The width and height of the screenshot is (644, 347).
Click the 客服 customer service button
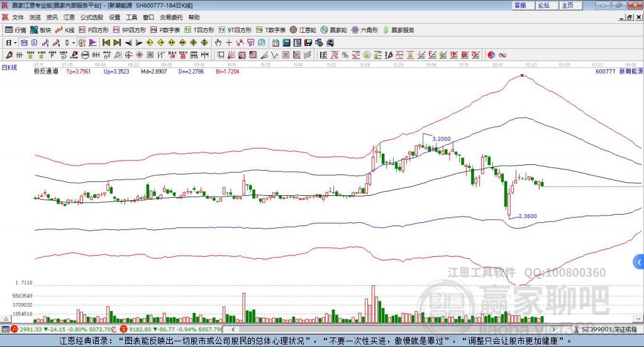(523, 5)
